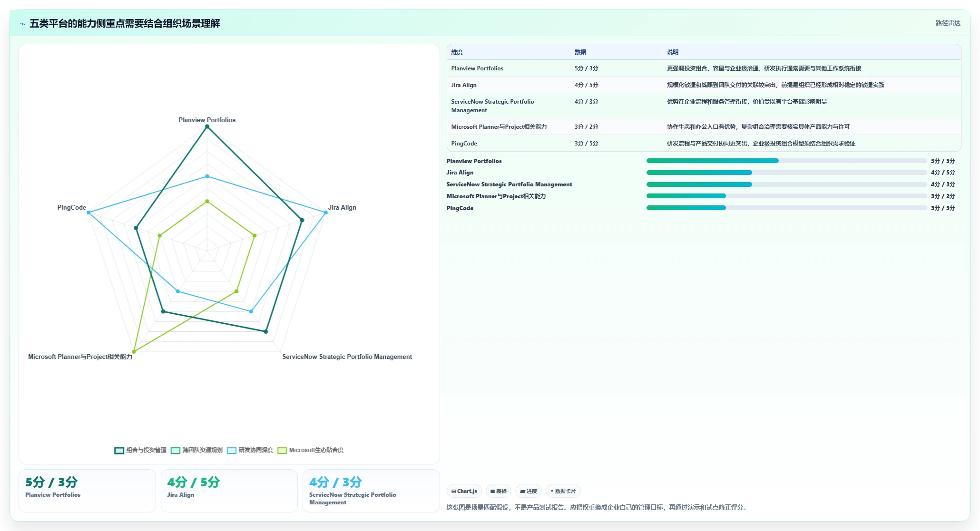This screenshot has height=531, width=980.
Task: Click the footnote text starting 这张图是场景匹配假设
Action: point(598,507)
